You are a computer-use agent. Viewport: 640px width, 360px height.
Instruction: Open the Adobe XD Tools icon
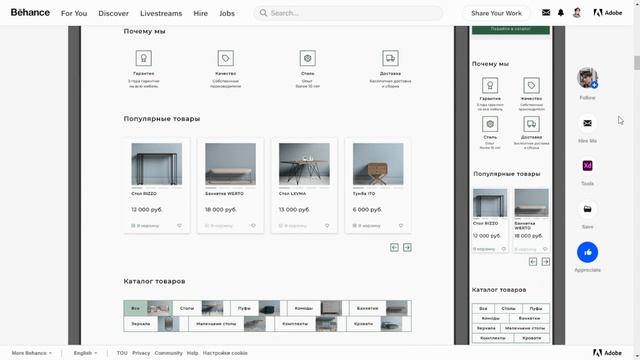point(587,166)
